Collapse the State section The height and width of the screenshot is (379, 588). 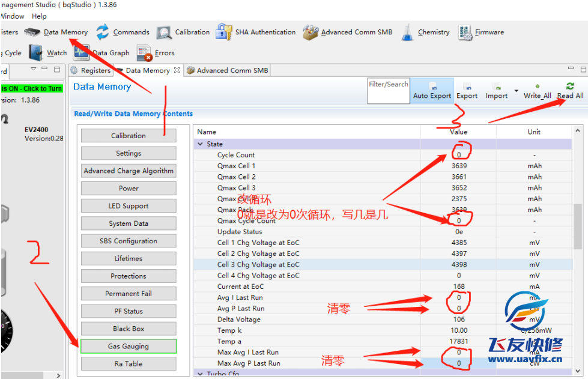point(201,144)
